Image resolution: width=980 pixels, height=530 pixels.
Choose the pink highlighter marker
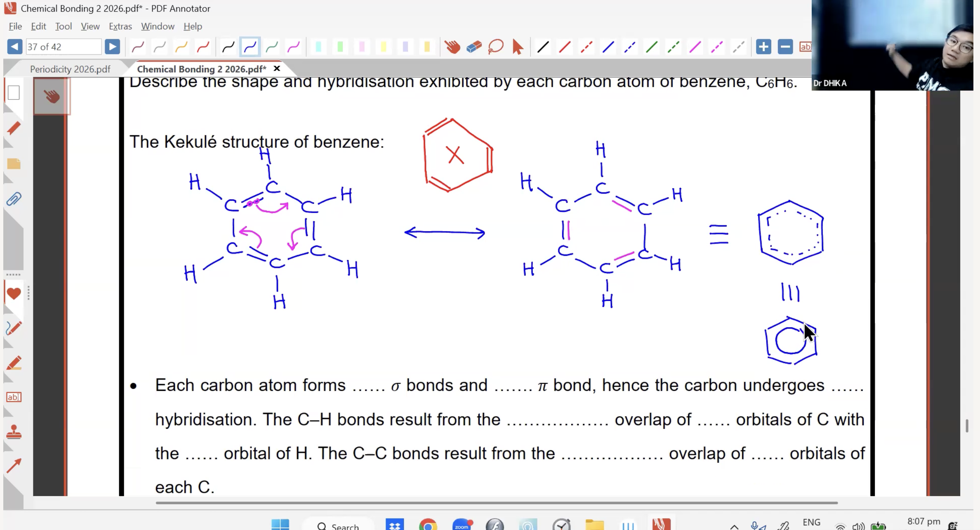(x=362, y=47)
